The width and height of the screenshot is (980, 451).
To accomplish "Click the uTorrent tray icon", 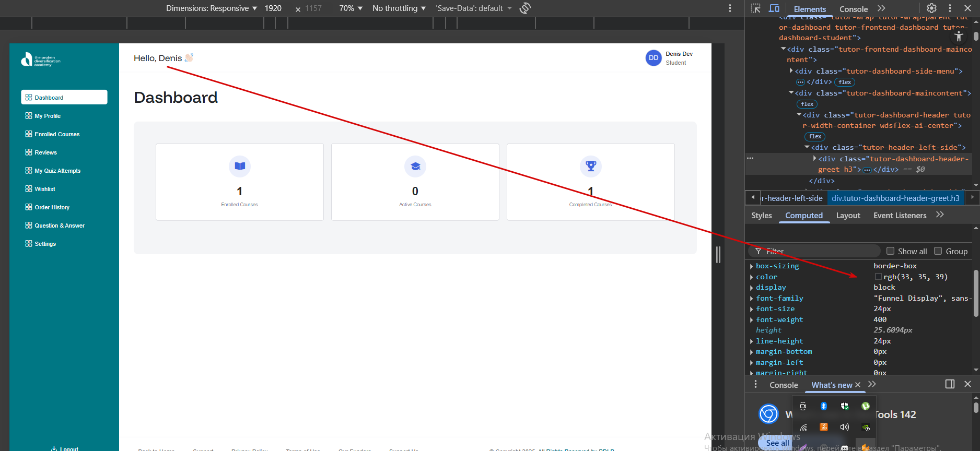I will pos(866,406).
